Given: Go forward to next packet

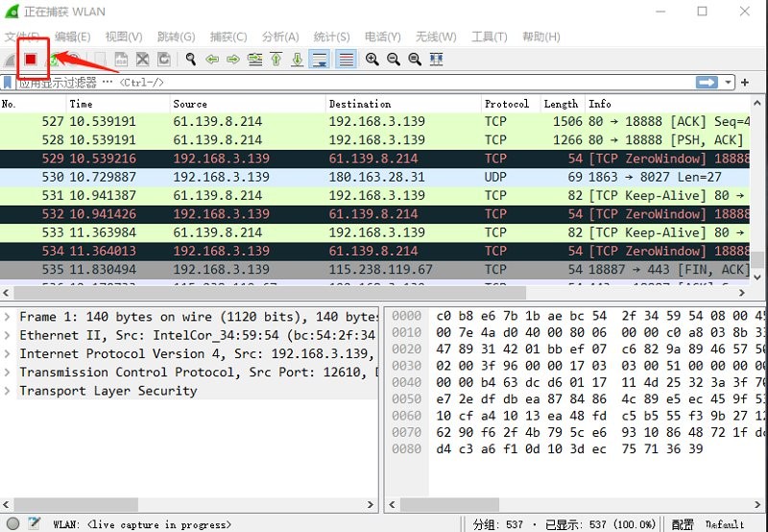Looking at the screenshot, I should pyautogui.click(x=233, y=60).
